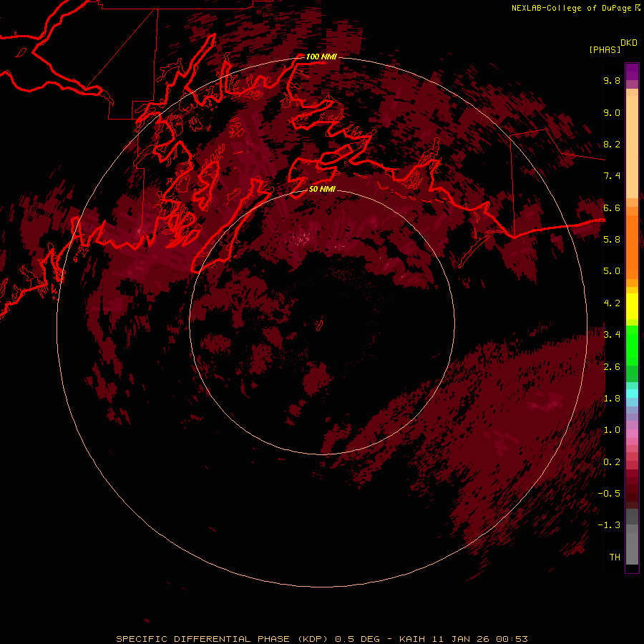644x644 pixels.
Task: Click the 100 NMI range ring label
Action: pyautogui.click(x=321, y=57)
